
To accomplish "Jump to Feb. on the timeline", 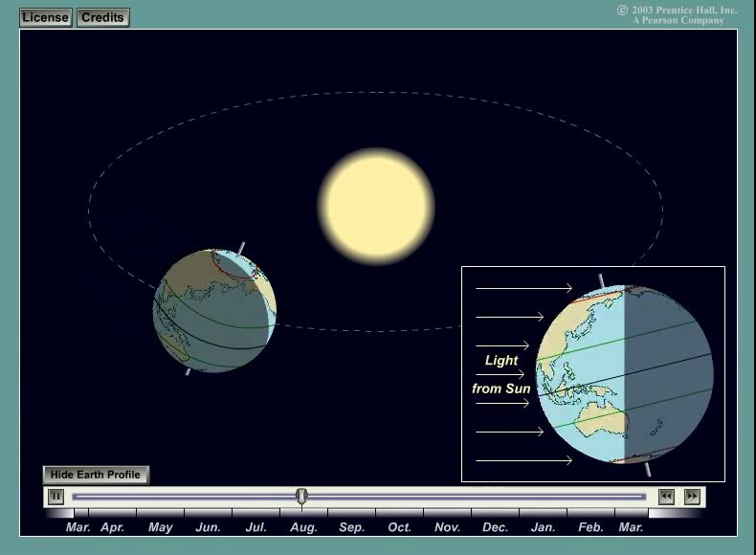I will pyautogui.click(x=591, y=527).
